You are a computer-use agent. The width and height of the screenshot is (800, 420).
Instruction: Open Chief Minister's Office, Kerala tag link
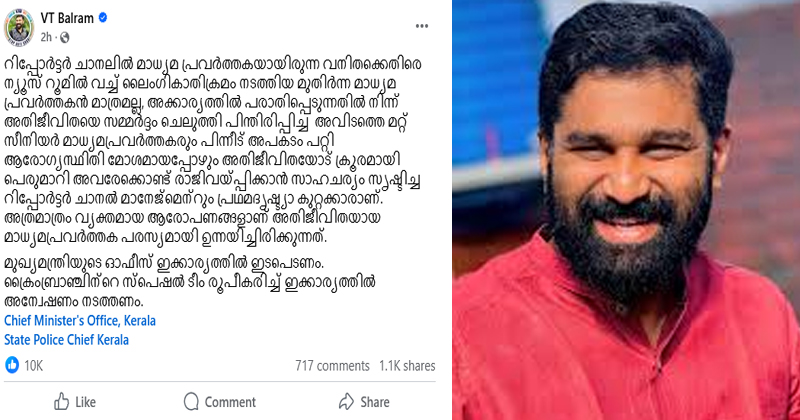pyautogui.click(x=80, y=320)
